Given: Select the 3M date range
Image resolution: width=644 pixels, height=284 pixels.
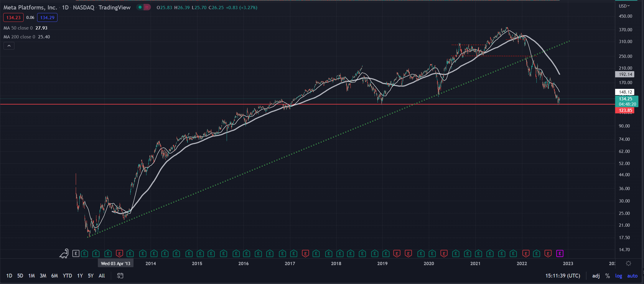Looking at the screenshot, I should tap(43, 276).
